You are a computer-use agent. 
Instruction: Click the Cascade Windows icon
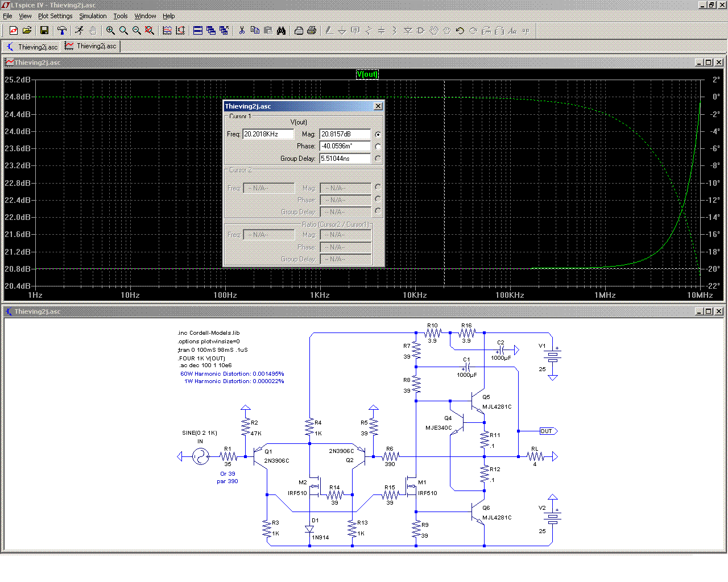211,31
